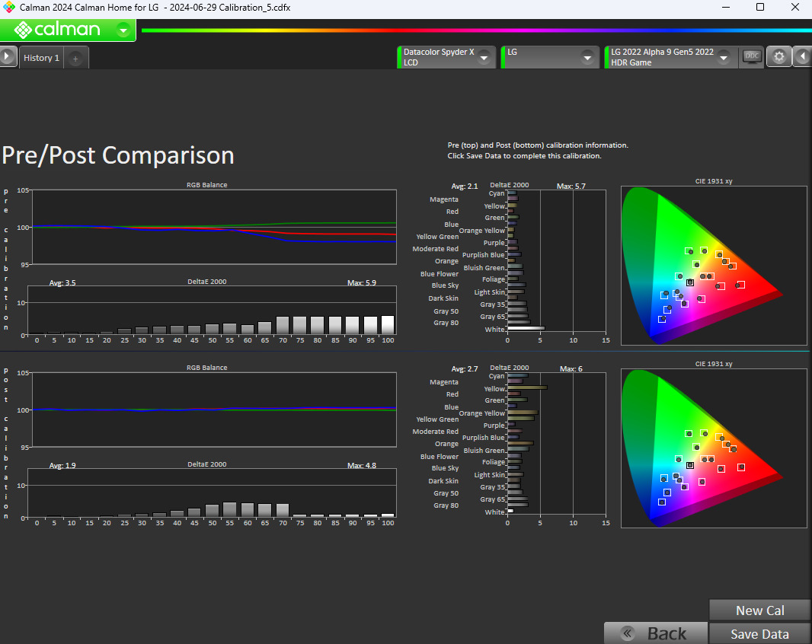
Task: Click the left panel expand arrow
Action: point(7,57)
